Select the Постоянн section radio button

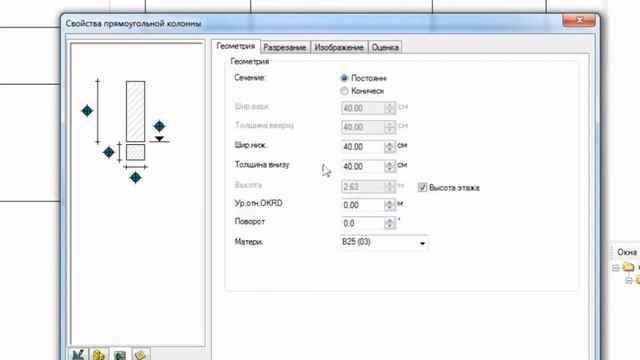(344, 78)
